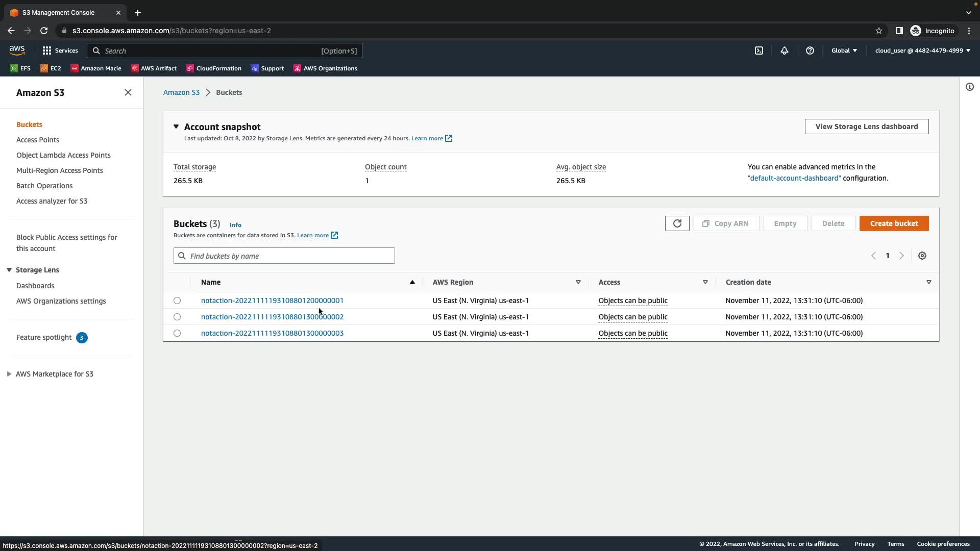Select bucket ending in 200000001 radio button
This screenshot has width=980, height=551.
point(177,300)
